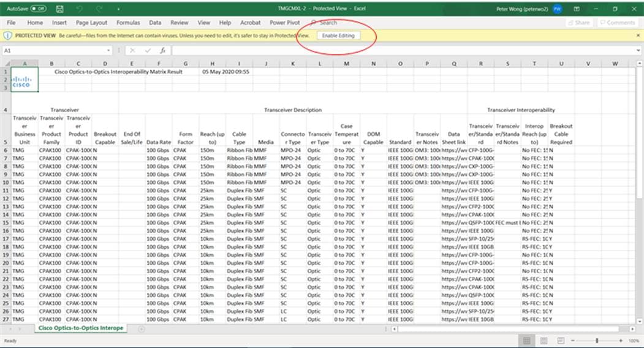The height and width of the screenshot is (348, 644).
Task: Open the Help tab
Action: [x=225, y=23]
